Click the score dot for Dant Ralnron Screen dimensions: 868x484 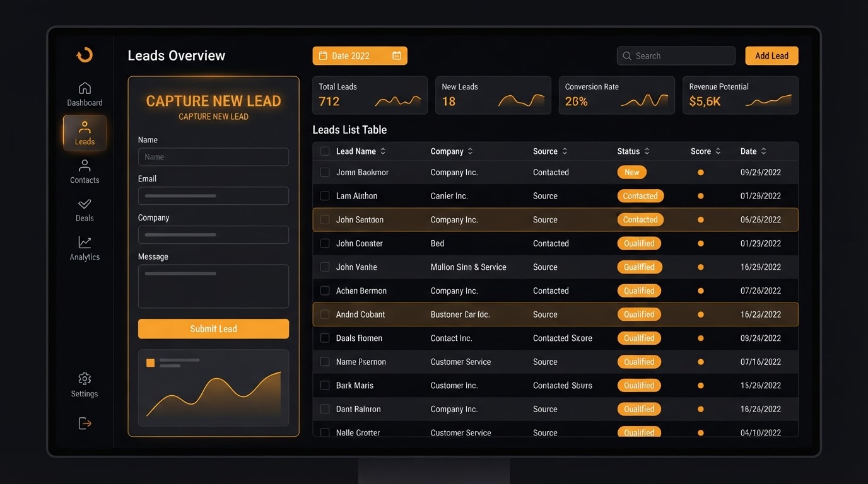(701, 409)
